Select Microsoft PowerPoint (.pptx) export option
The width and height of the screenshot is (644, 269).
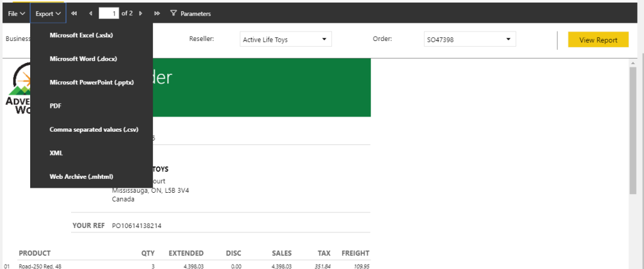[101, 83]
